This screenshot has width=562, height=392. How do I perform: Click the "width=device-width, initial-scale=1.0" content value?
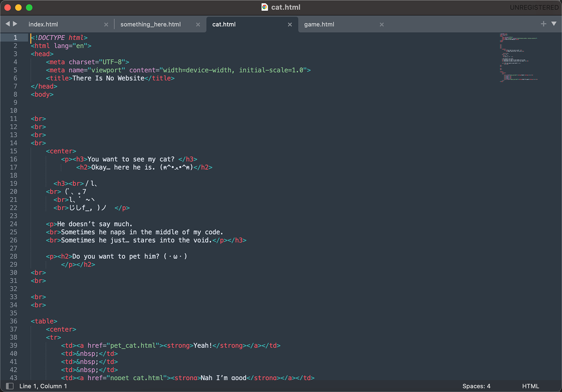click(233, 70)
